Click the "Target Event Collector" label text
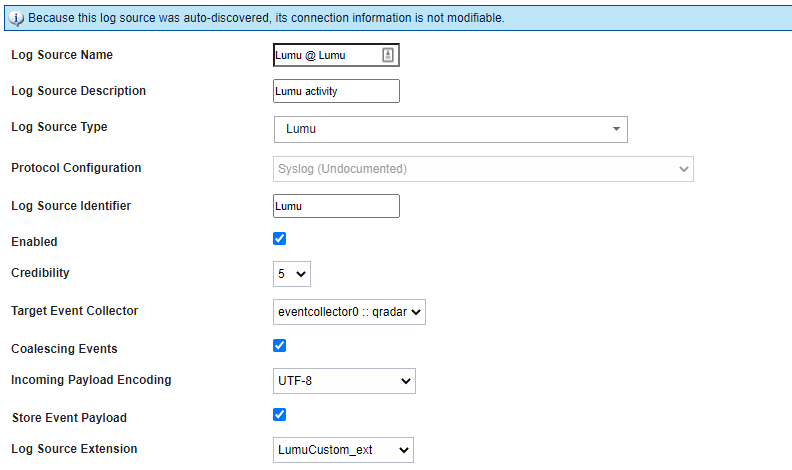The image size is (792, 470). point(74,311)
